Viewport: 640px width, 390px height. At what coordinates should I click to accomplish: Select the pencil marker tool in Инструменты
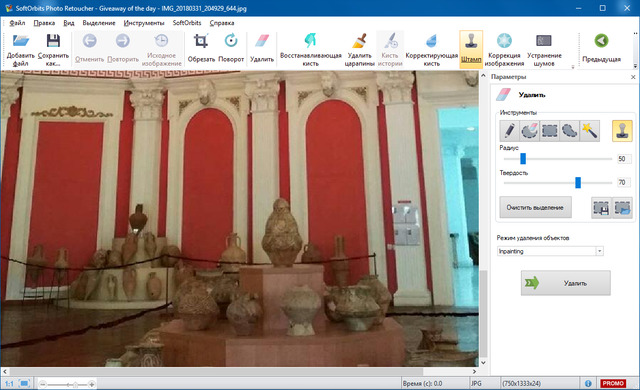(510, 131)
